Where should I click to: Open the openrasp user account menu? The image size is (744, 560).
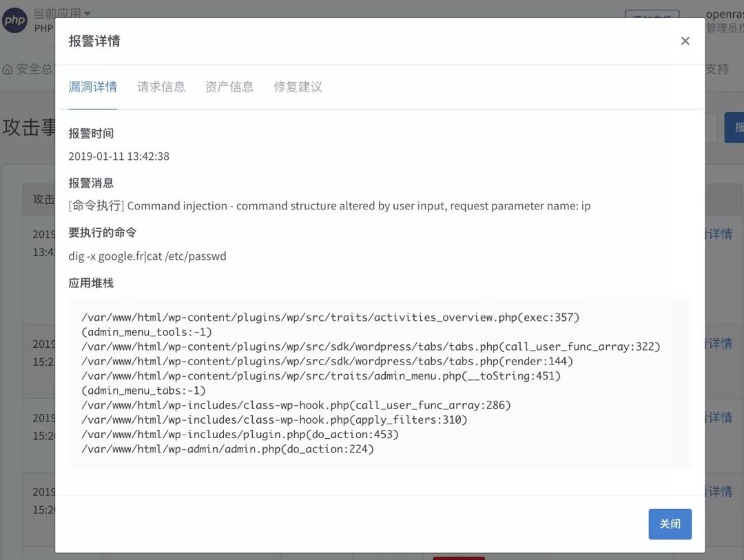coord(725,14)
